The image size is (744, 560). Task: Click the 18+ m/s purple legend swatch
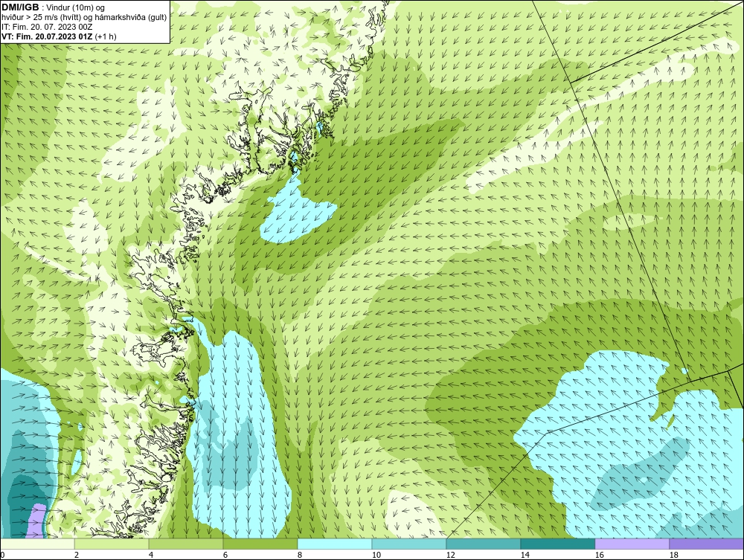point(707,544)
